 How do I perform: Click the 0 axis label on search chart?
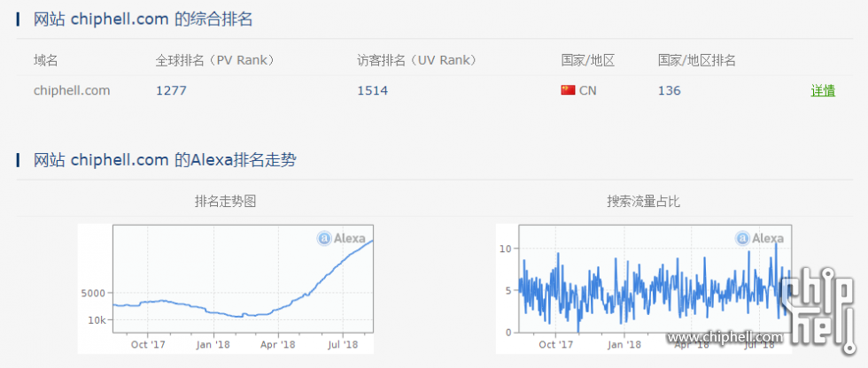click(508, 332)
